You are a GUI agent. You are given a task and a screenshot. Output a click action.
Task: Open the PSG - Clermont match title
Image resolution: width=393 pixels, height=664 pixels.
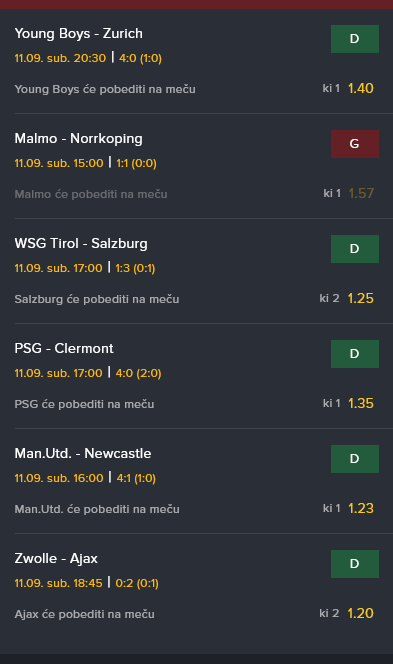[x=64, y=349]
